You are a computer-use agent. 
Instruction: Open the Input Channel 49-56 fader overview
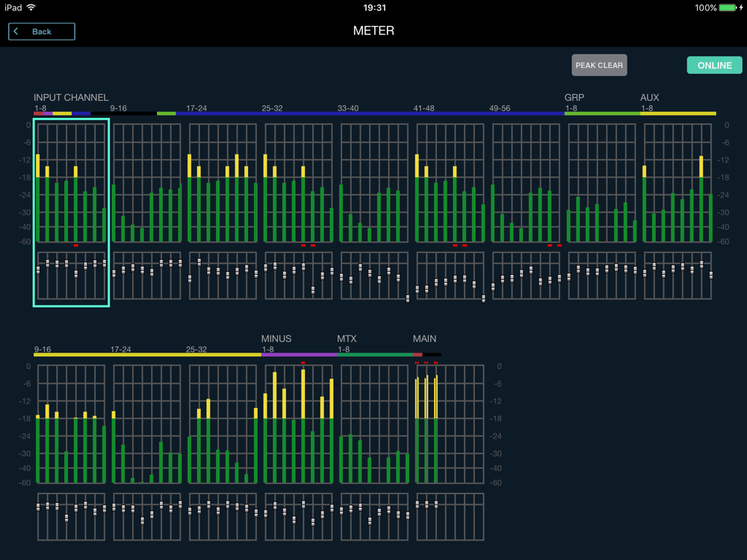526,276
